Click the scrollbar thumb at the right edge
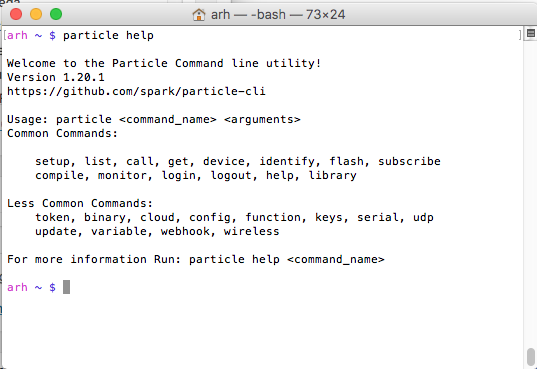537x369 pixels. (531, 357)
